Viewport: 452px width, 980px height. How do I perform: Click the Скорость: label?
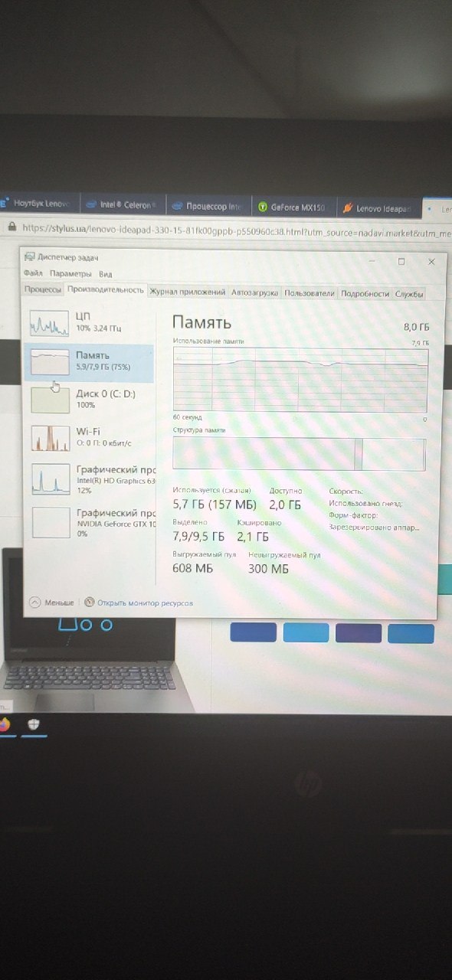tap(346, 492)
